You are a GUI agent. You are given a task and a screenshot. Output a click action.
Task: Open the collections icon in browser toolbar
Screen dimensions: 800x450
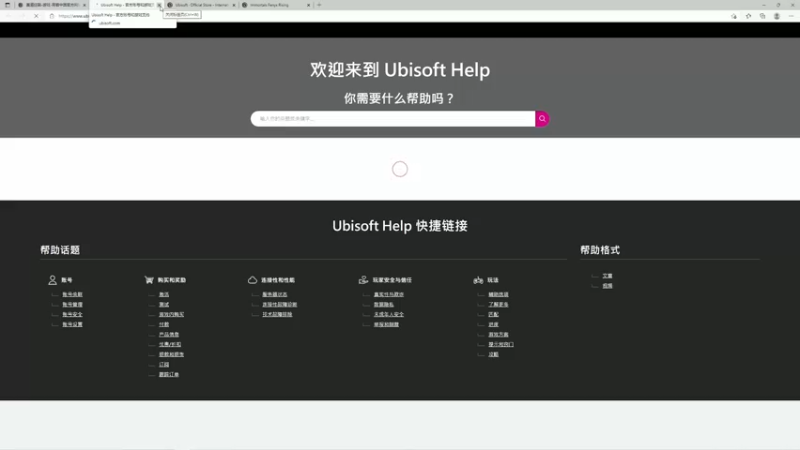pyautogui.click(x=762, y=16)
